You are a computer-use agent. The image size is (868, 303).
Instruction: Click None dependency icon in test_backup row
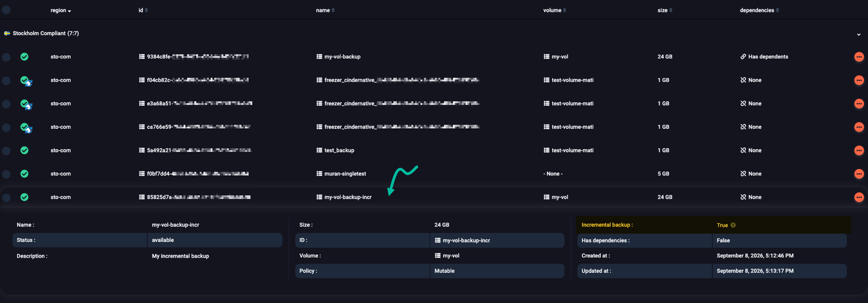pos(743,150)
